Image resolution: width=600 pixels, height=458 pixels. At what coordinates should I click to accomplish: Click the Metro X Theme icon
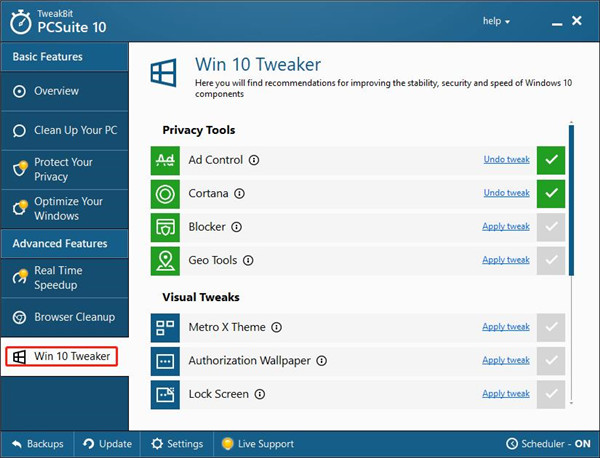[165, 327]
